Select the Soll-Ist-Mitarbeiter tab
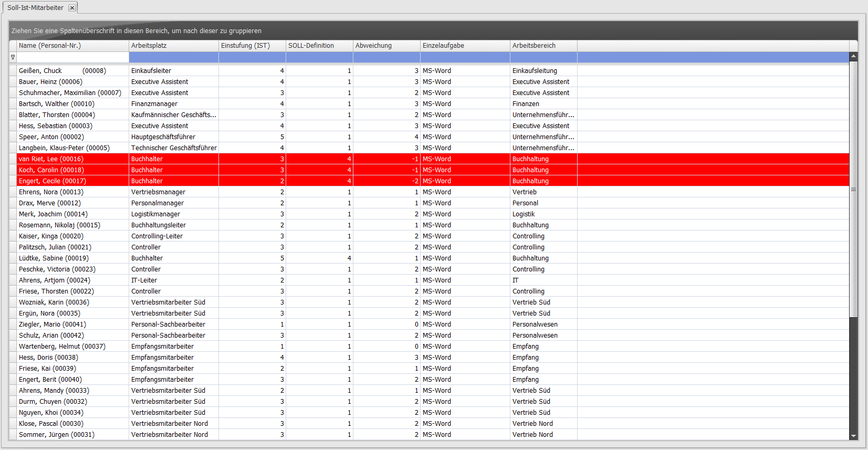The width and height of the screenshot is (868, 450). [x=35, y=8]
